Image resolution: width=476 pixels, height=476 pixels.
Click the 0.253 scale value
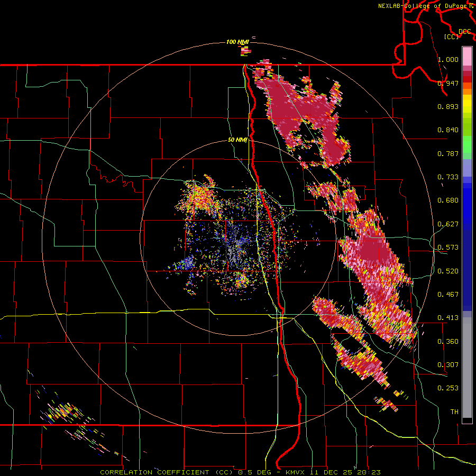448,388
